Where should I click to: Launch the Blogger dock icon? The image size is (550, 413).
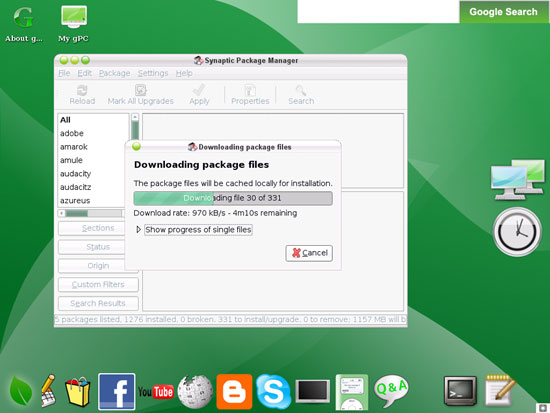pos(234,392)
